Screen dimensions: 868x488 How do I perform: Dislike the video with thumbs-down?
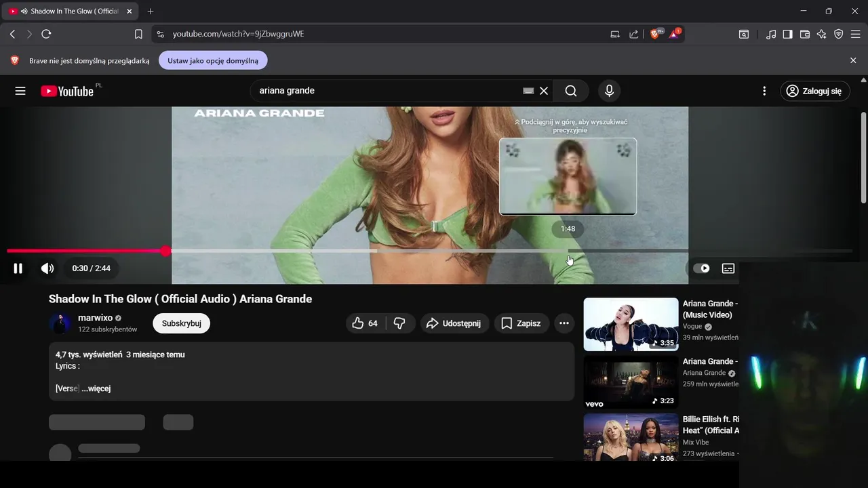pos(399,323)
